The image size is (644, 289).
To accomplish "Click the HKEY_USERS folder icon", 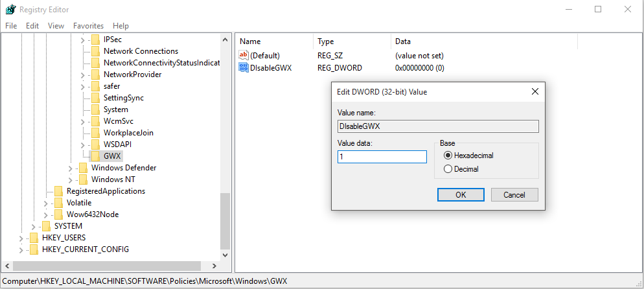I will tap(34, 238).
